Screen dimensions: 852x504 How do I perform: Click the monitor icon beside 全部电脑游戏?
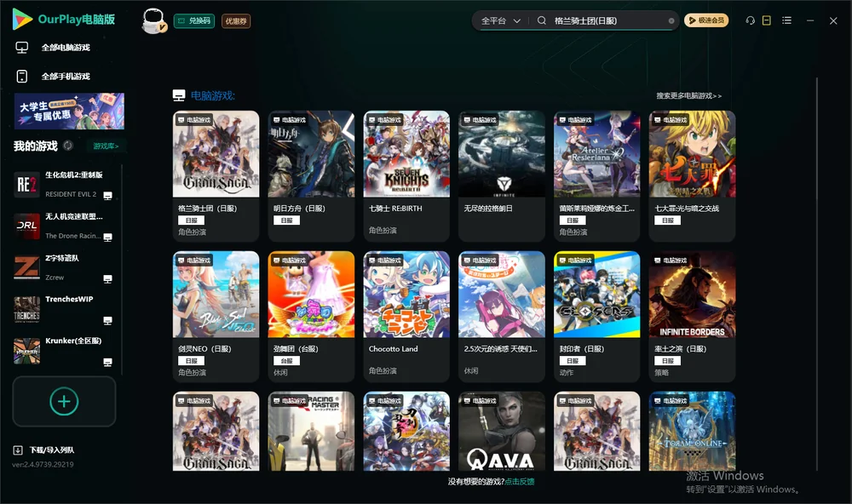tap(22, 48)
